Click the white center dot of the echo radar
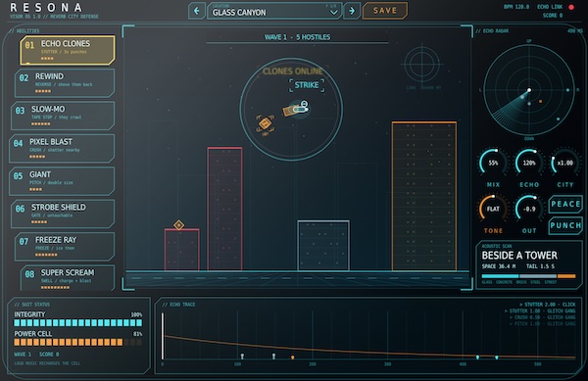The height and width of the screenshot is (381, 588). tap(529, 90)
